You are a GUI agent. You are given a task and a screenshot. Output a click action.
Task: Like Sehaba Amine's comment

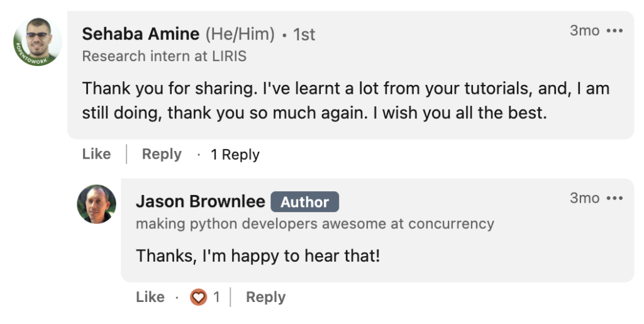[x=96, y=154]
